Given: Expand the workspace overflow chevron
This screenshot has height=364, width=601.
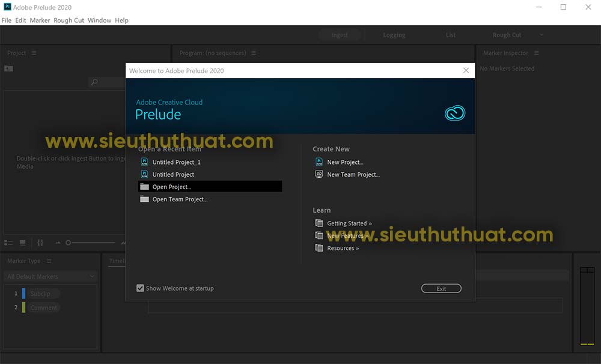Looking at the screenshot, I should [542, 35].
